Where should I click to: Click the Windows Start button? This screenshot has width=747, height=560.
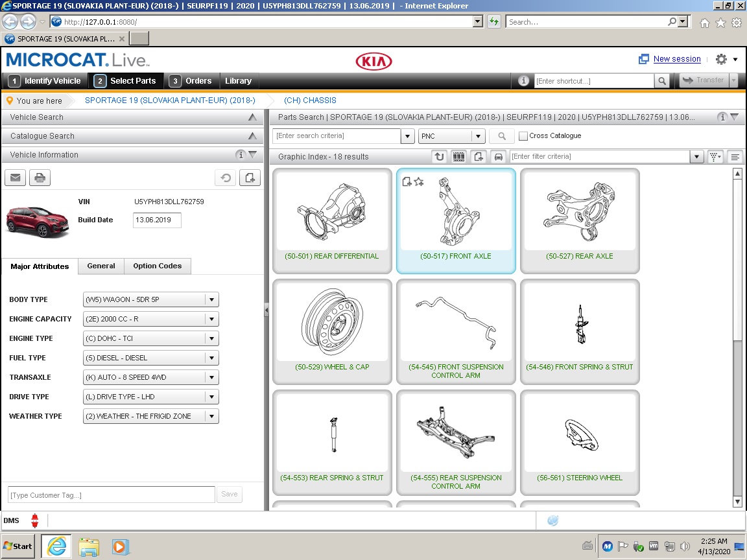coord(19,546)
